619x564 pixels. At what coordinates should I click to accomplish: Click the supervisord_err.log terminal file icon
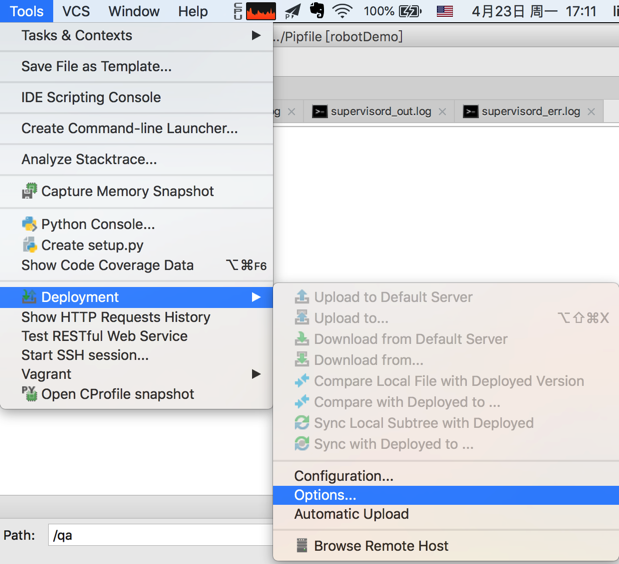pyautogui.click(x=471, y=112)
